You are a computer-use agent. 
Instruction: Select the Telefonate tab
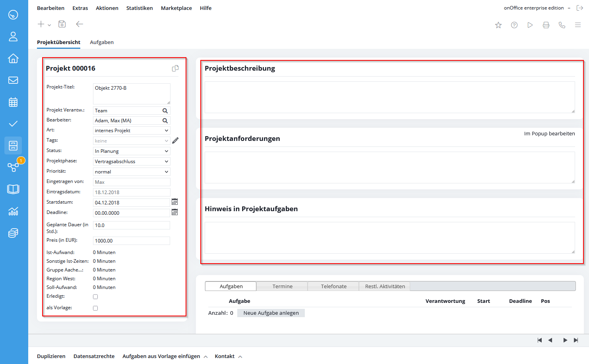click(x=333, y=286)
